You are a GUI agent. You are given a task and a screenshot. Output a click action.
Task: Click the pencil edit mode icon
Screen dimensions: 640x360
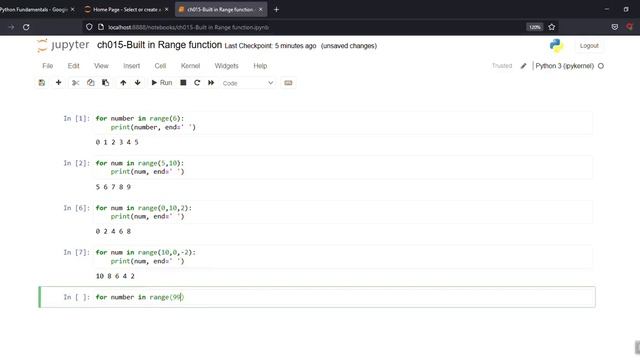pos(523,66)
